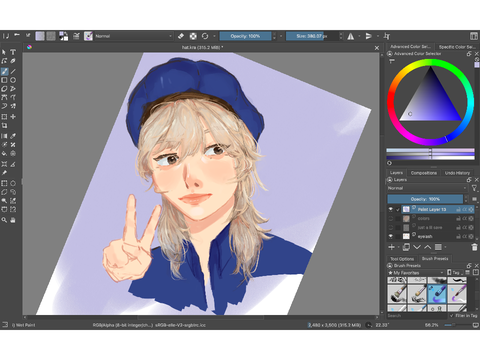480x360 pixels.
Task: Select the Zoom magnifier tool
Action: (x=4, y=220)
